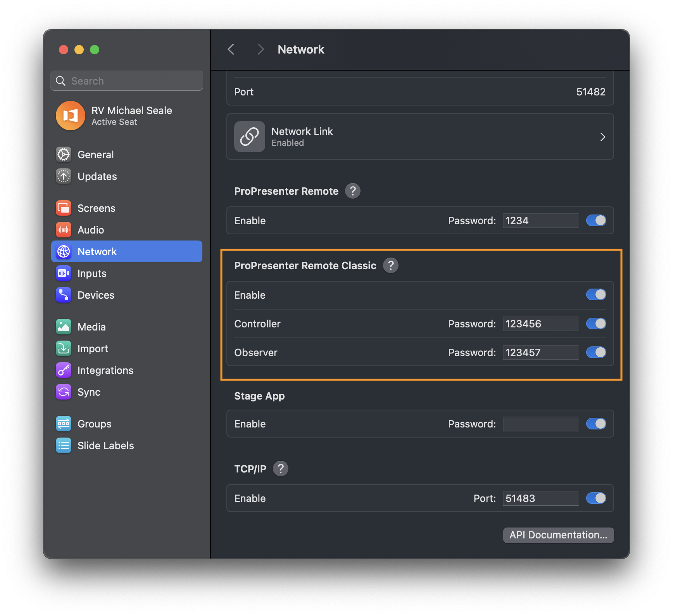Toggle the Observer switch
This screenshot has width=673, height=616.
(x=596, y=352)
